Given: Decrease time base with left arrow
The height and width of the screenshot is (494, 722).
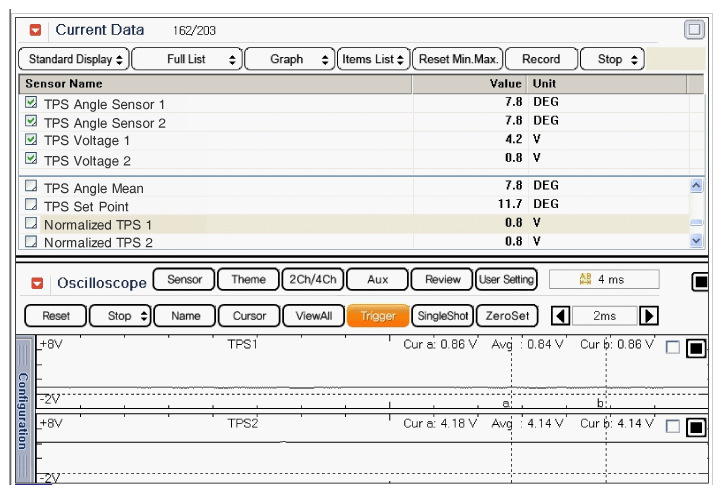Looking at the screenshot, I should [562, 316].
